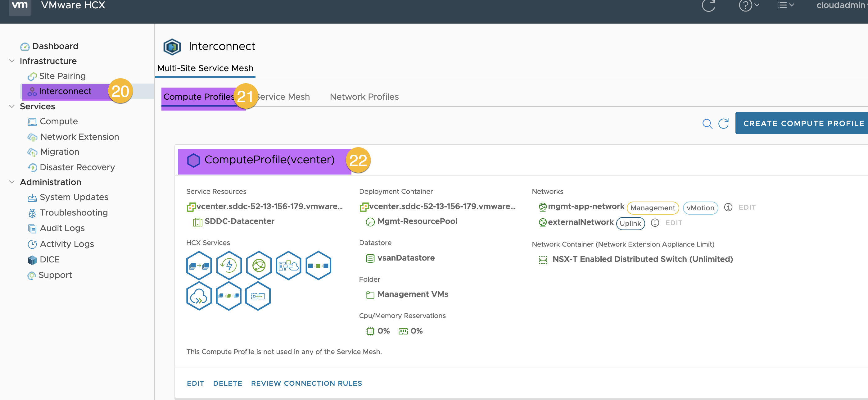
Task: Show info for externalNetwork
Action: pos(655,223)
